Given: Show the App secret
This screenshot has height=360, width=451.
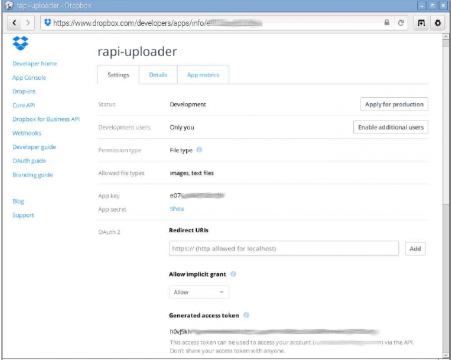Looking at the screenshot, I should coord(177,209).
